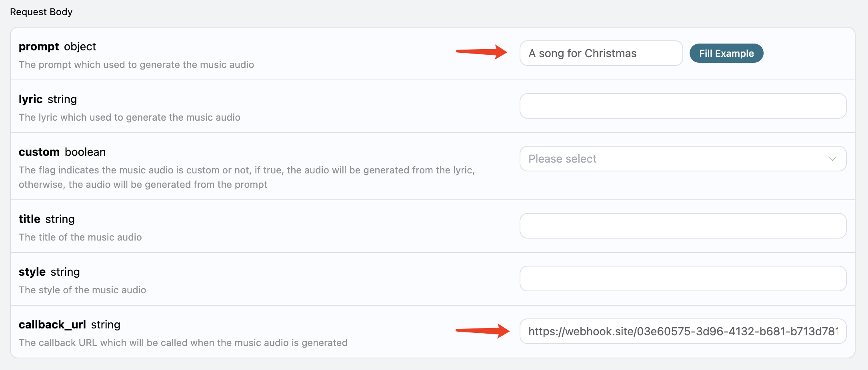Click the Fill Example button
Image resolution: width=868 pixels, height=370 pixels.
[x=726, y=53]
